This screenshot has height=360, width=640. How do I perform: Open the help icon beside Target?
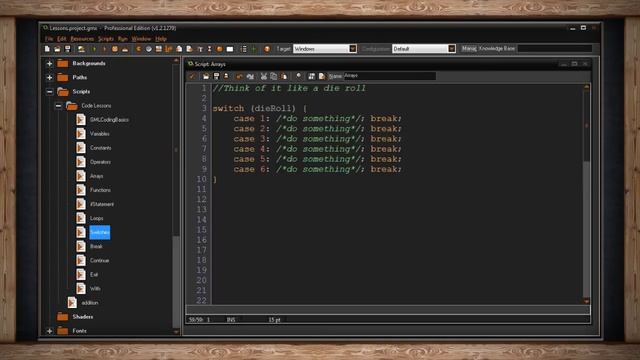pos(267,49)
